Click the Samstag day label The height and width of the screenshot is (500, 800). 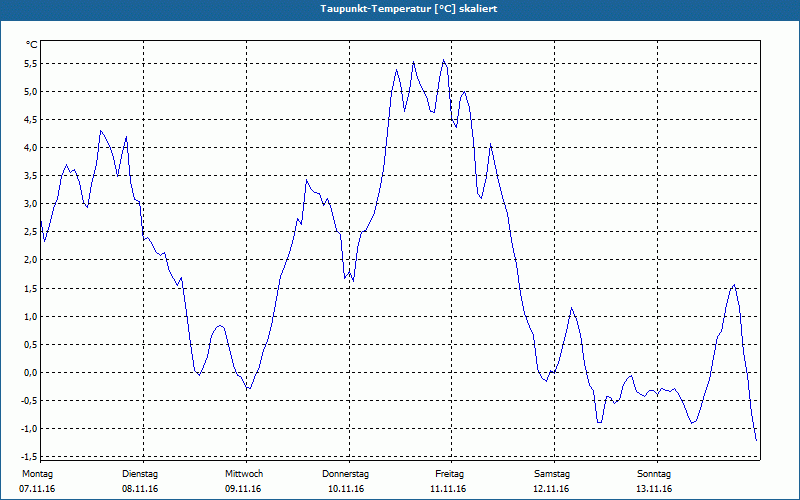pos(552,474)
